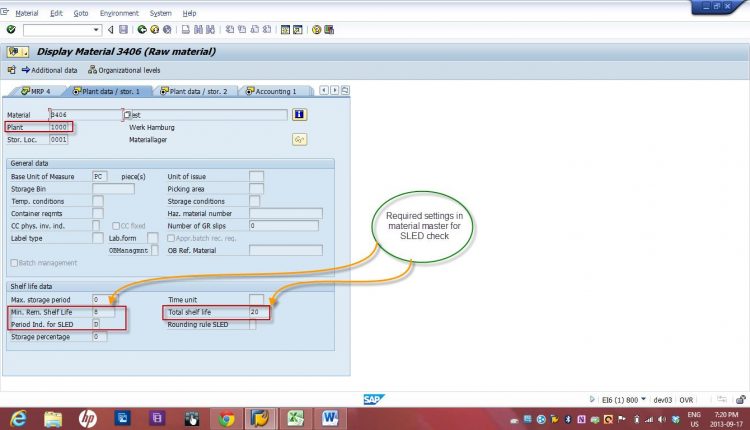Image resolution: width=750 pixels, height=430 pixels.
Task: Click the status bar expand triangle
Action: tap(592, 399)
